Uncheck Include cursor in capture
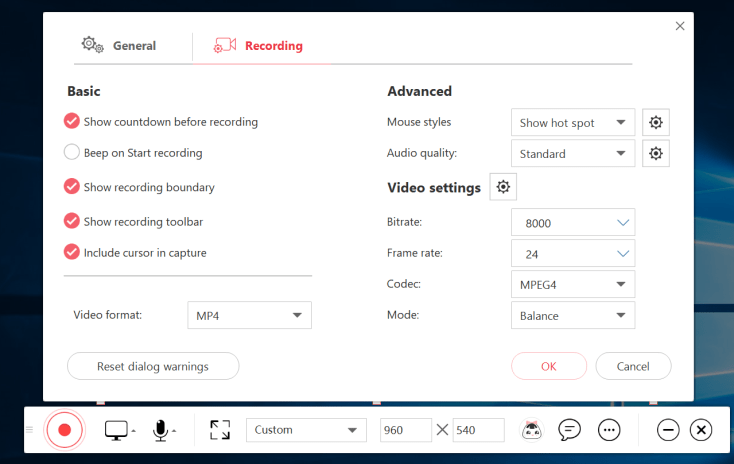734x464 pixels. click(72, 253)
